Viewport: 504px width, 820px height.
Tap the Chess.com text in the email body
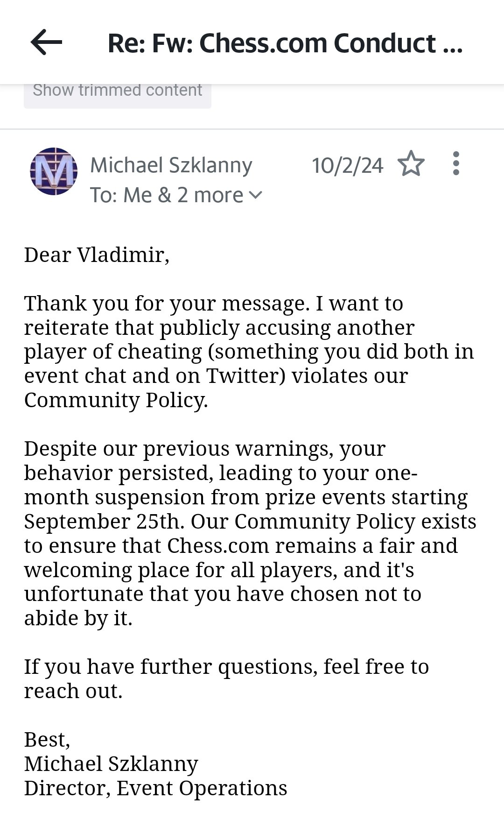click(217, 545)
